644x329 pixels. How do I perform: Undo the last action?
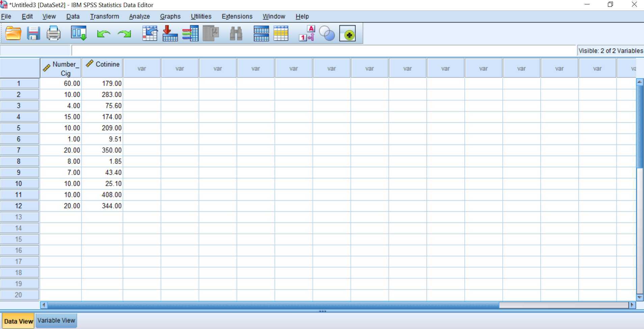coord(104,33)
